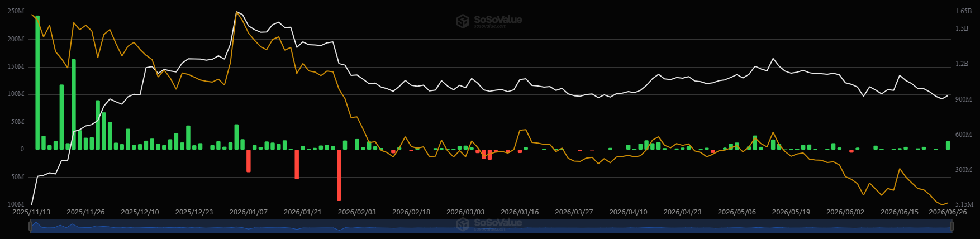The image size is (980, 239).
Task: Click the right axis value 5.15M
Action: [964, 204]
